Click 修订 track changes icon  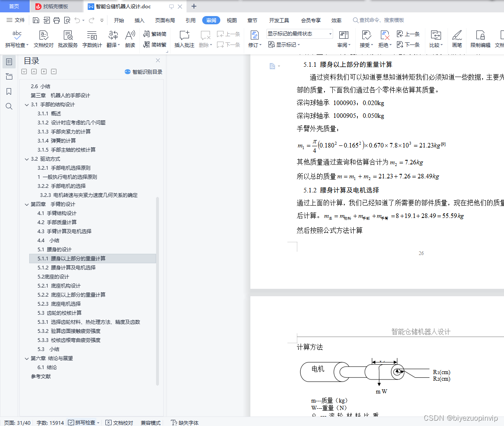point(254,35)
